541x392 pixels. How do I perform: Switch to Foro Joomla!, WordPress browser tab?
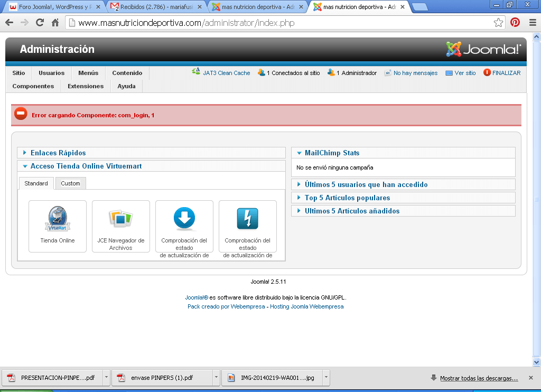[55, 6]
